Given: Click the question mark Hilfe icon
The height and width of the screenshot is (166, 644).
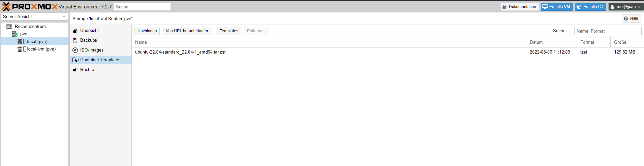Looking at the screenshot, I should 626,19.
